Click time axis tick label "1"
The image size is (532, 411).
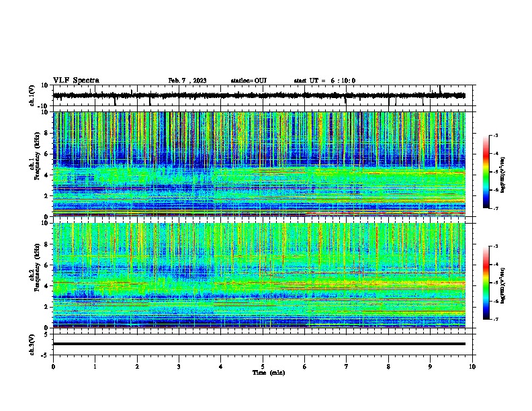pyautogui.click(x=95, y=367)
